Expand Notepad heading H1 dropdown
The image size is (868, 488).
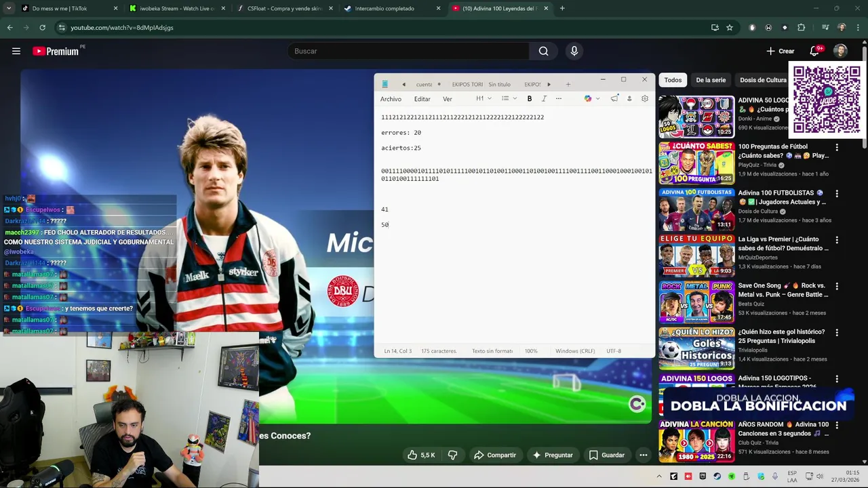point(484,98)
